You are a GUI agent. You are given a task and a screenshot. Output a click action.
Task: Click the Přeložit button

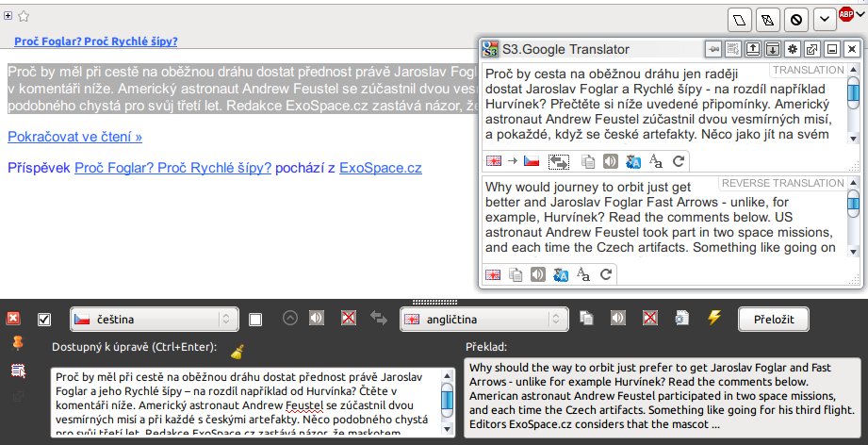click(774, 320)
